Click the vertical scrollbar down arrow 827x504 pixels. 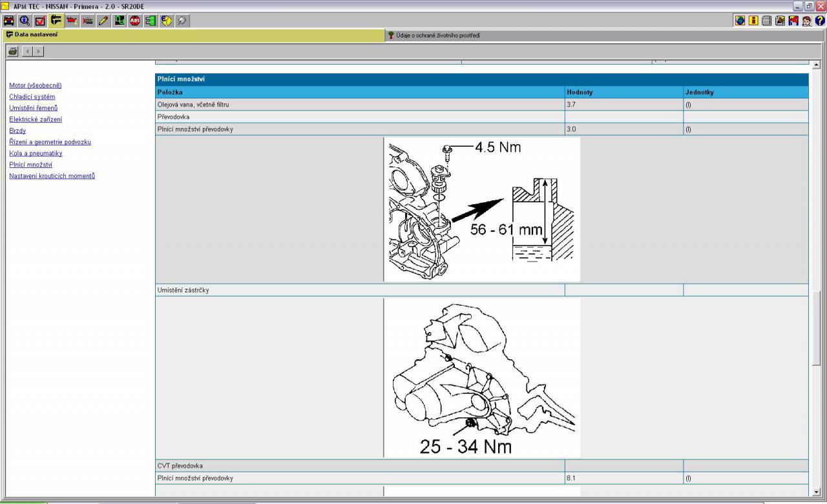pyautogui.click(x=815, y=492)
